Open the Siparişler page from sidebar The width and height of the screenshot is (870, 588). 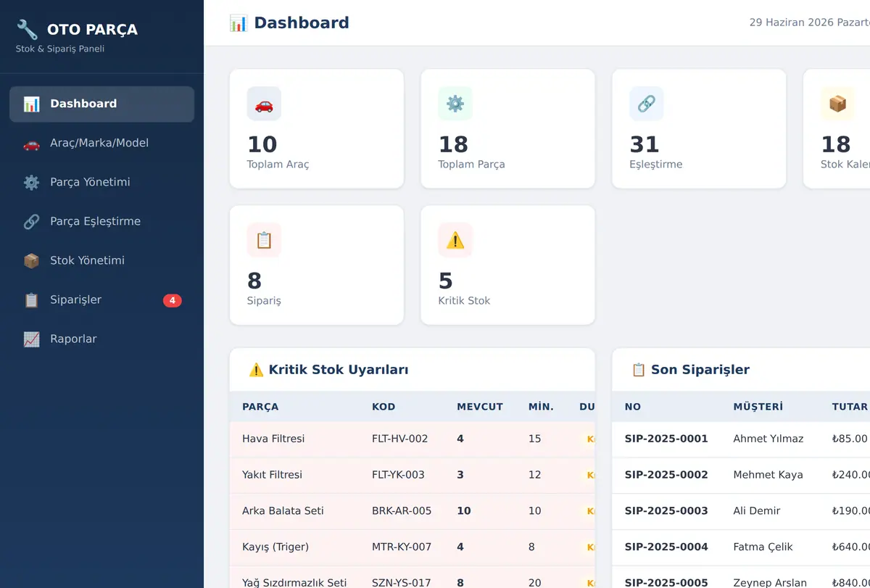101,299
